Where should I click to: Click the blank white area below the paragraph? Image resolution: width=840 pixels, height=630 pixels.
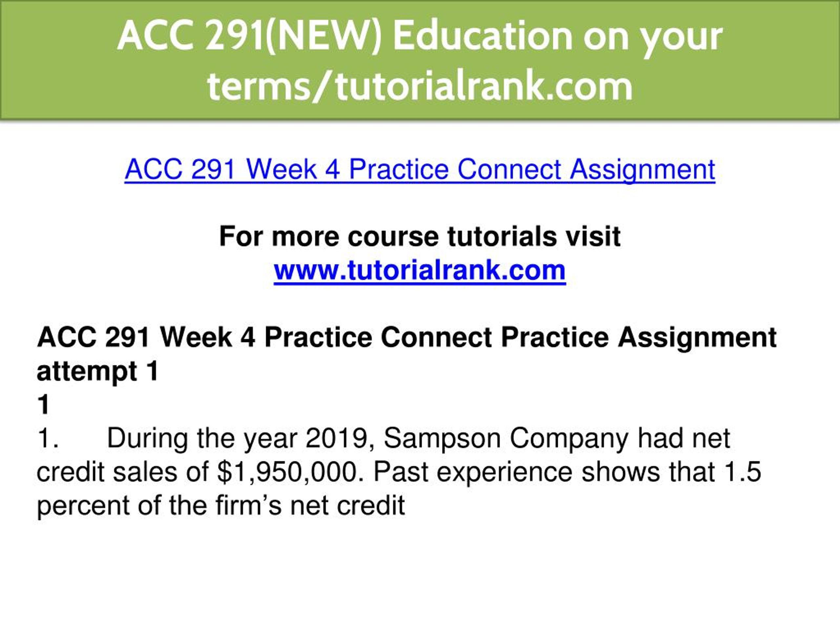(x=420, y=574)
